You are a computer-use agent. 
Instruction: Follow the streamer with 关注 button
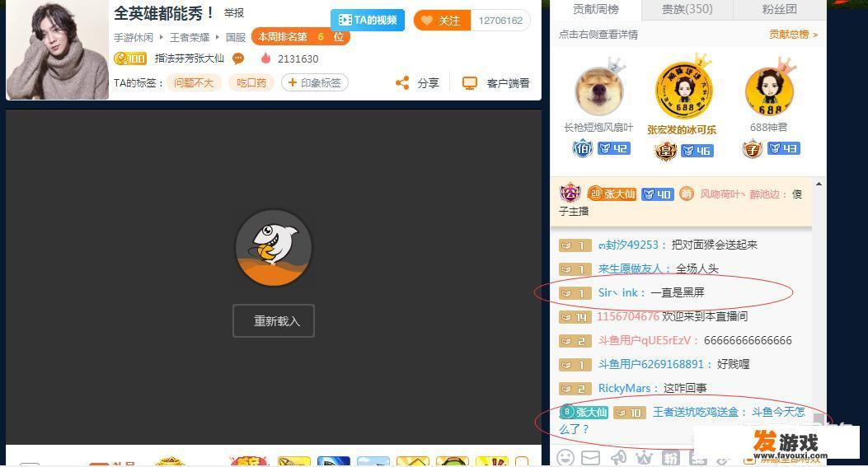(x=442, y=21)
